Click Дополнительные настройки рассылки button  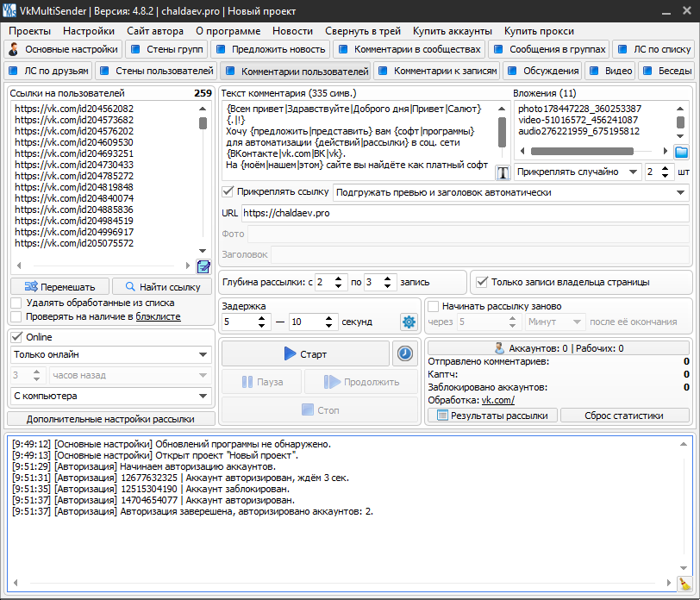[x=109, y=418]
